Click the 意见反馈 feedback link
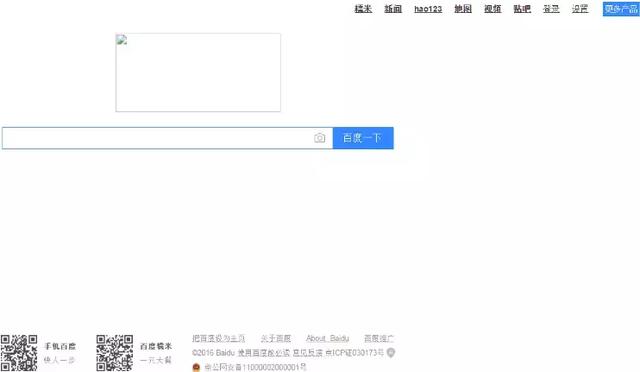This screenshot has width=640, height=372. [307, 352]
